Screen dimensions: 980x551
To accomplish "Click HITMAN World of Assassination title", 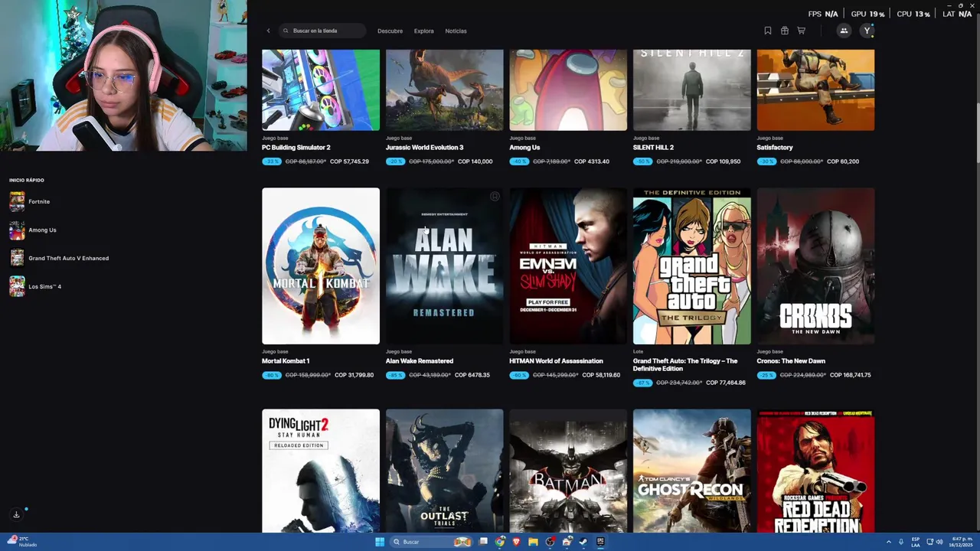I will (556, 360).
